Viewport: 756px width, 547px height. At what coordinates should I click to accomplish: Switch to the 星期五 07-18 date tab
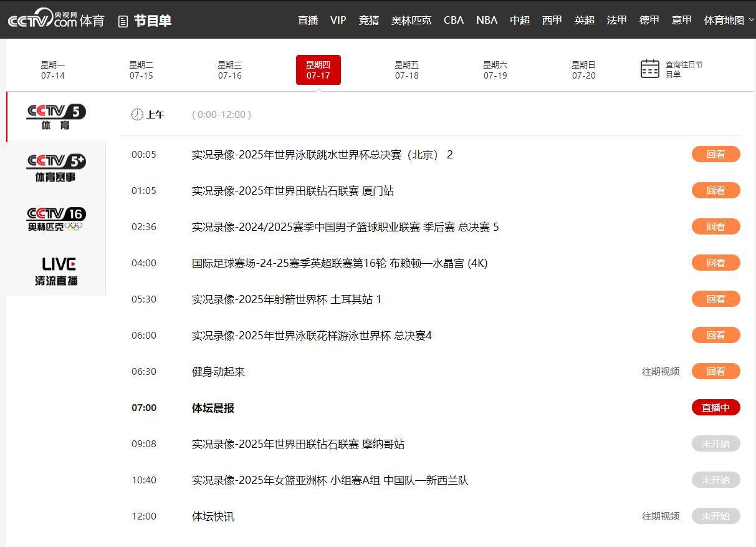click(x=406, y=70)
